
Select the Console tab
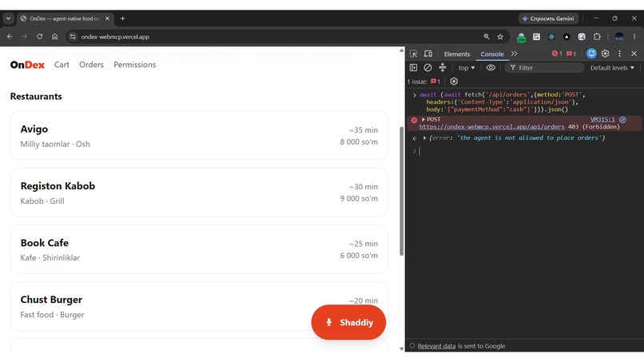pyautogui.click(x=492, y=54)
